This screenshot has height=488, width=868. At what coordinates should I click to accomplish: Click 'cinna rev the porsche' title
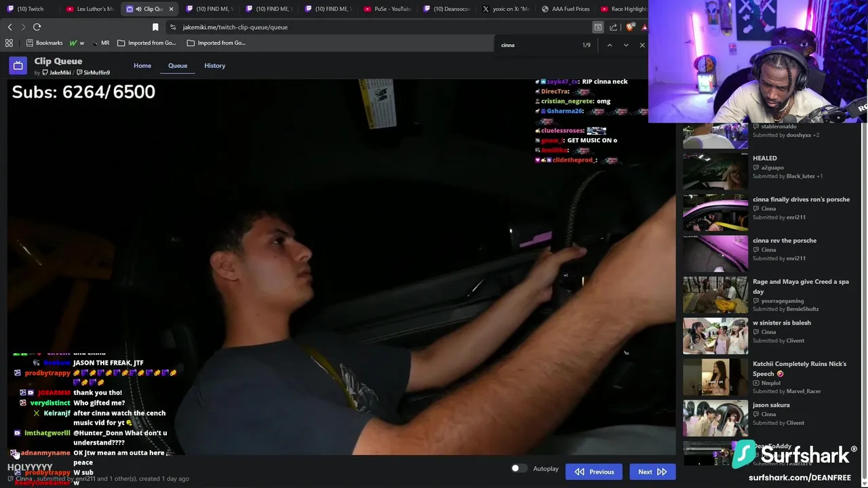785,241
